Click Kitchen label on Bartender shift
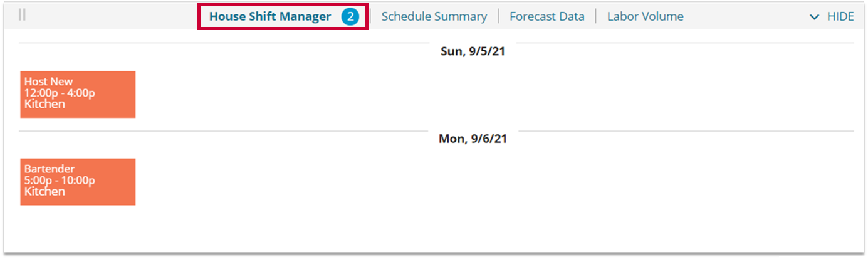The width and height of the screenshot is (868, 259). pos(44,192)
